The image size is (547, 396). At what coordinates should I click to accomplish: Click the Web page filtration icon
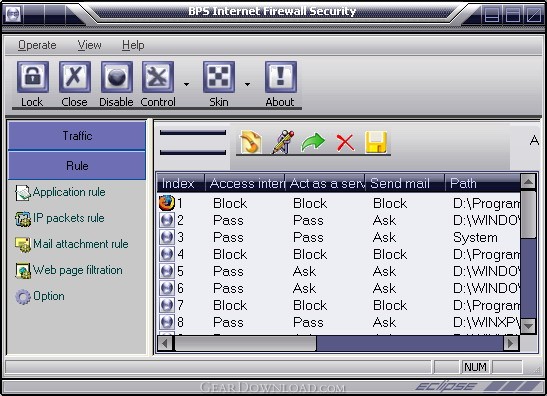pos(23,271)
